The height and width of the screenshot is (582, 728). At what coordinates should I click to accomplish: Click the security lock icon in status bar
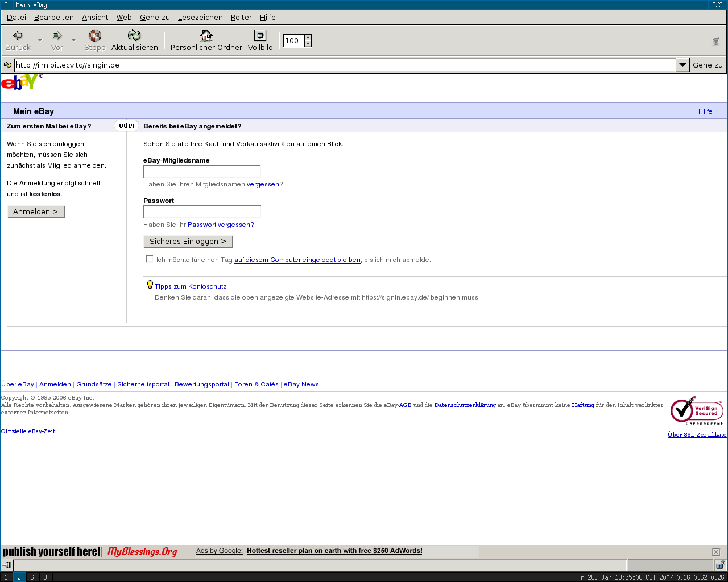tap(720, 565)
